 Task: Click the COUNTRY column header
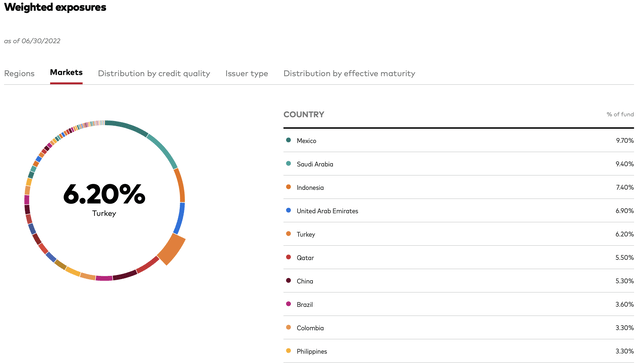(304, 114)
